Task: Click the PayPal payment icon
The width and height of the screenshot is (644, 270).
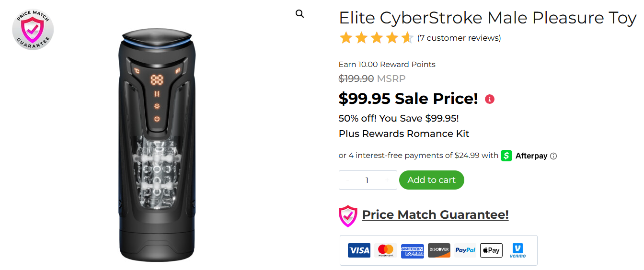Action: pos(465,250)
